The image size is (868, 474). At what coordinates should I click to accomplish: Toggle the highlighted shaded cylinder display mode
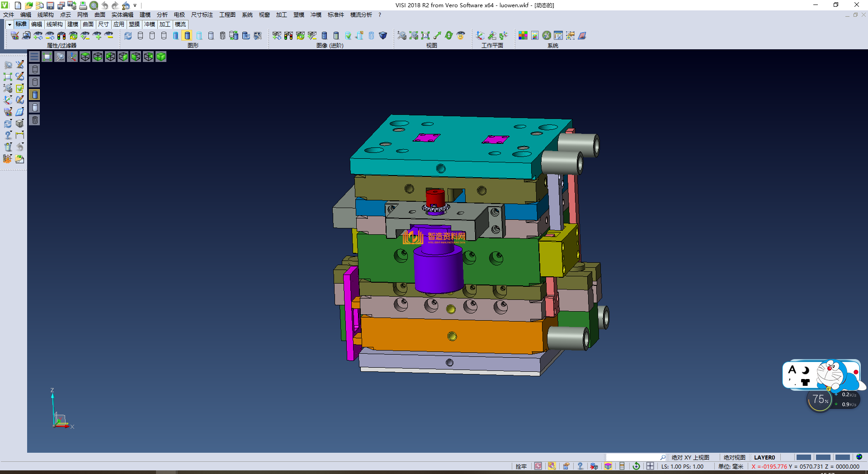(187, 36)
